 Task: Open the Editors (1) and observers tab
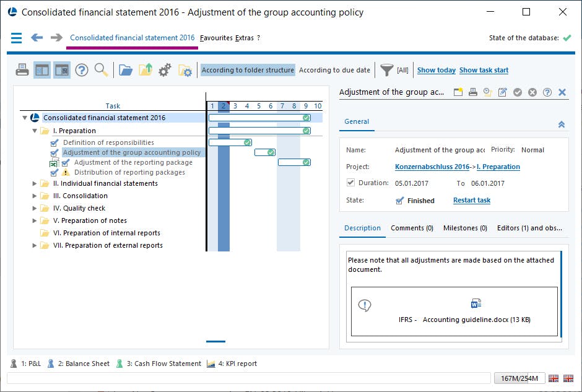529,228
